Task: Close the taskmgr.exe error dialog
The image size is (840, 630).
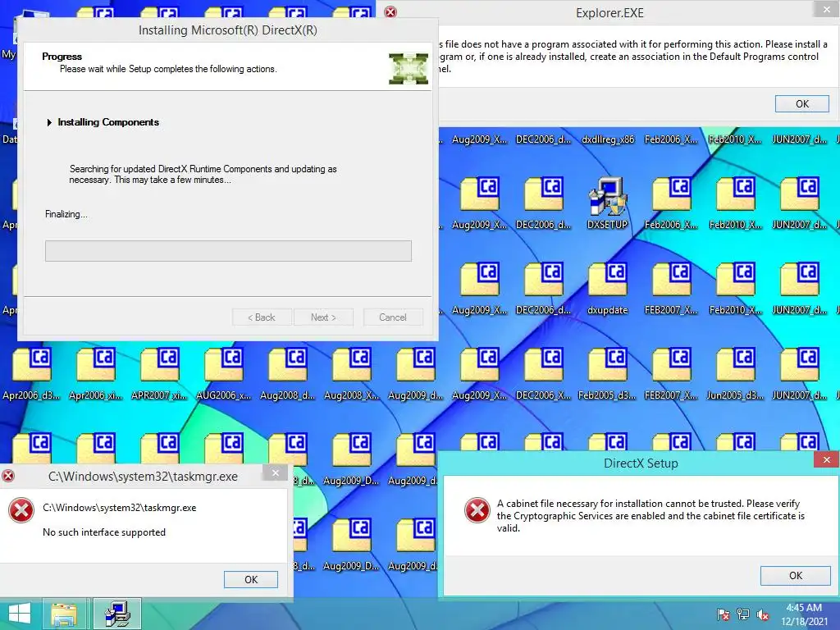Action: [x=276, y=472]
